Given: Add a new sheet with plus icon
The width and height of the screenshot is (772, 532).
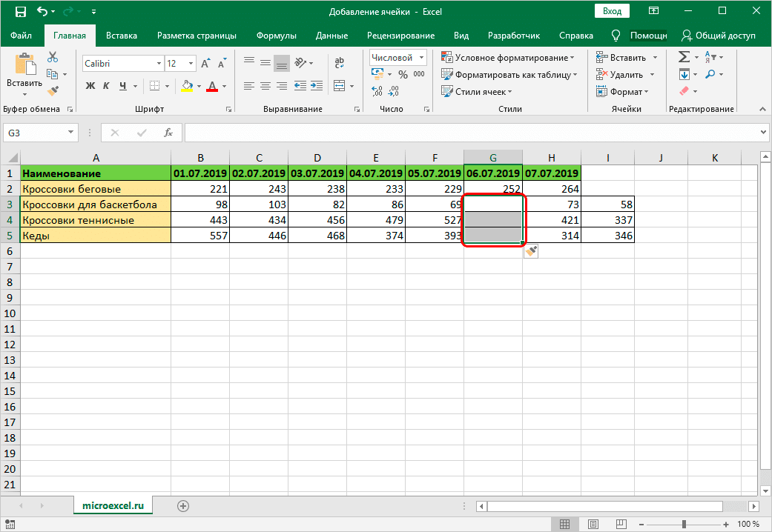Looking at the screenshot, I should (x=183, y=505).
